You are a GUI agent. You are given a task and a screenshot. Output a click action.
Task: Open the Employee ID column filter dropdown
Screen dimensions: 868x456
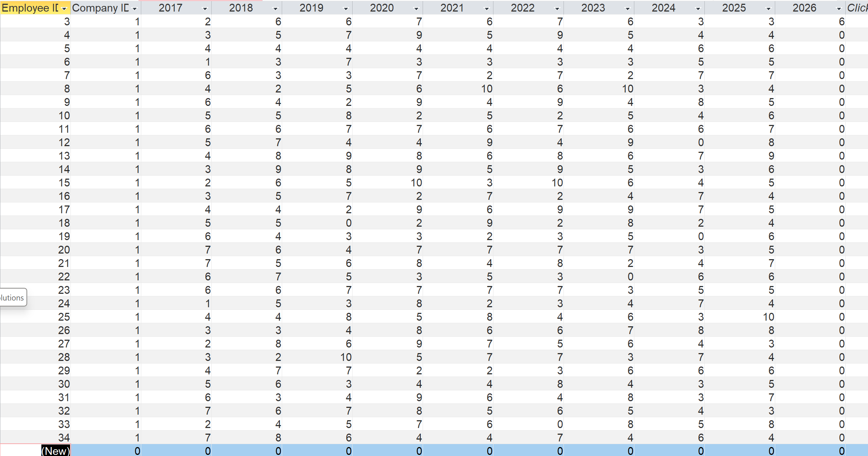coord(64,9)
